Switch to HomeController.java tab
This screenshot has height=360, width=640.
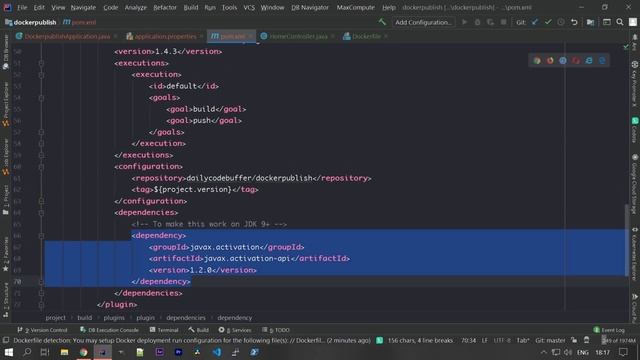[298, 36]
